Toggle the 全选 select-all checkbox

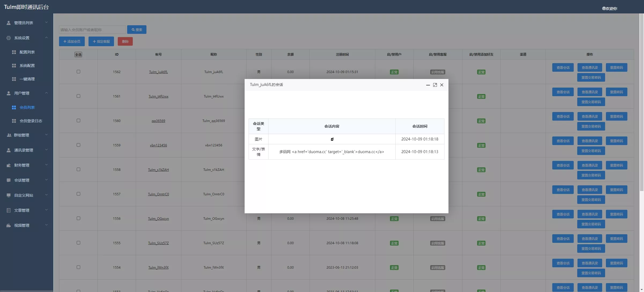pyautogui.click(x=78, y=55)
